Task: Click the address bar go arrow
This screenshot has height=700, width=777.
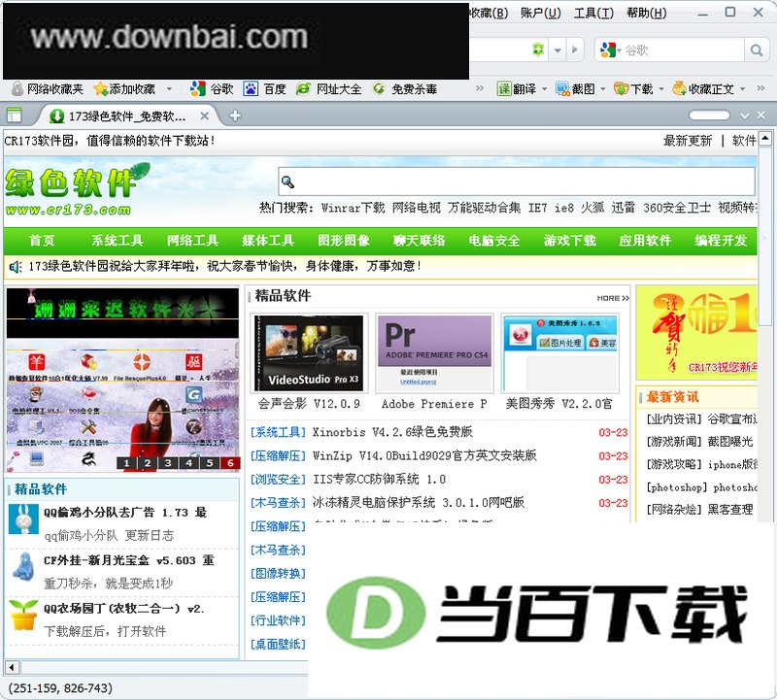Action: point(575,50)
